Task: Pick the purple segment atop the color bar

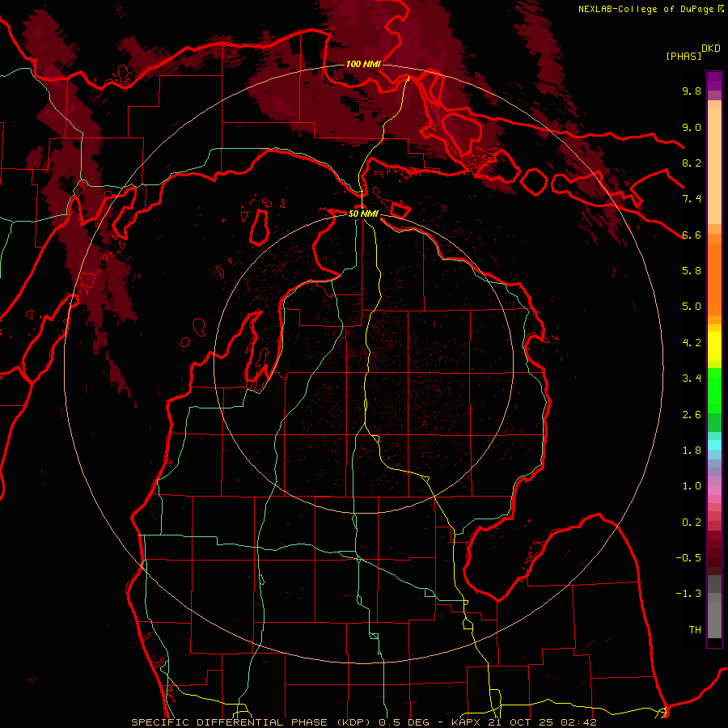Action: (x=714, y=81)
